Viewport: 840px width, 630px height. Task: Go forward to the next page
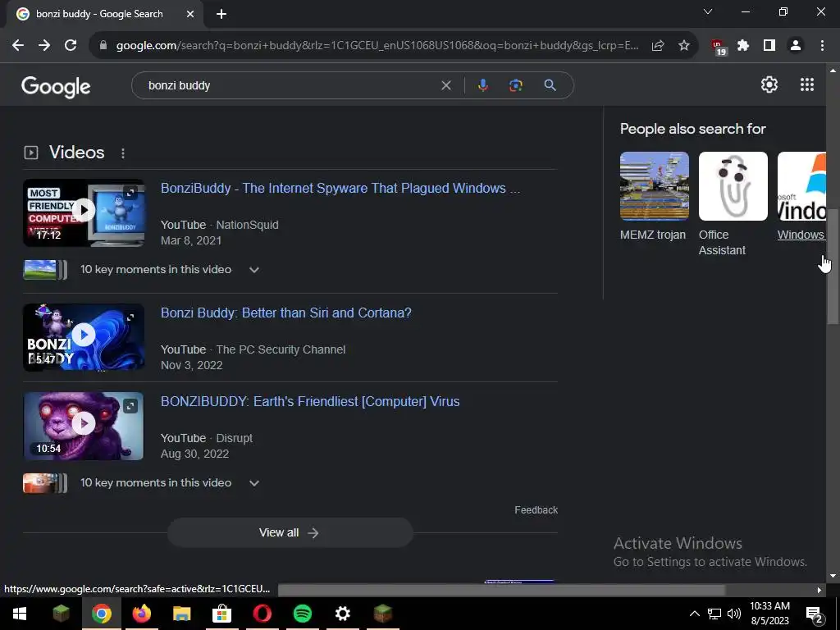point(44,46)
